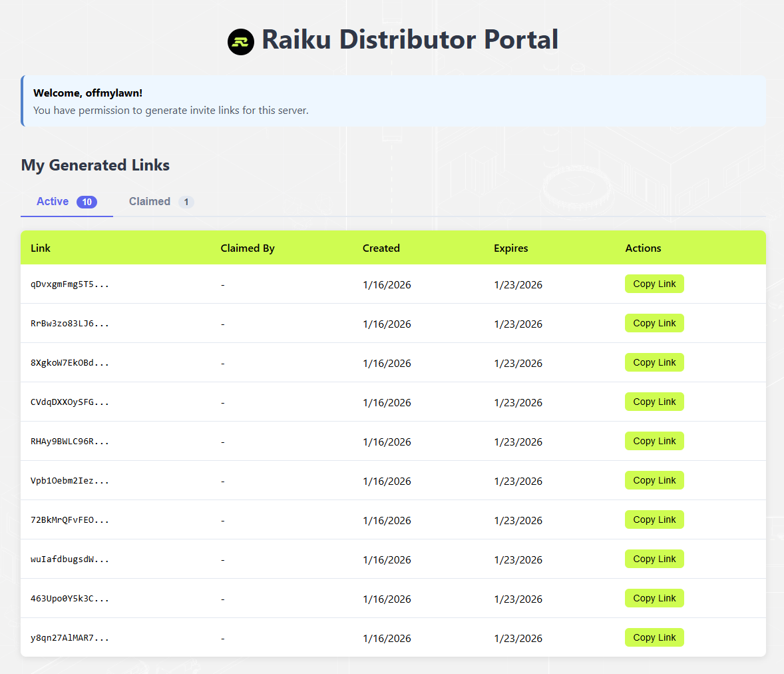This screenshot has width=784, height=674.
Task: Click the Expires column header
Action: coord(510,248)
